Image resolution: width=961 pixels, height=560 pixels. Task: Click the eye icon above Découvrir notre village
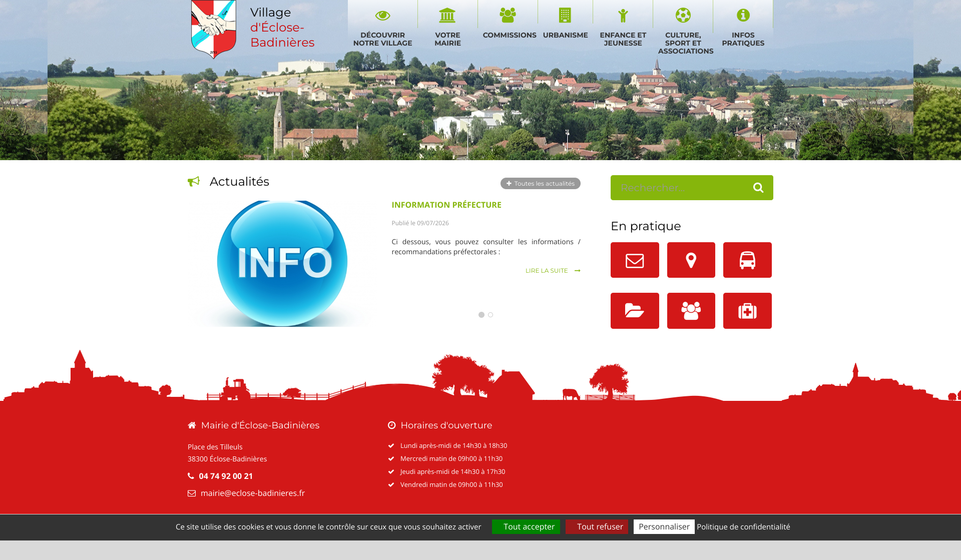(383, 16)
